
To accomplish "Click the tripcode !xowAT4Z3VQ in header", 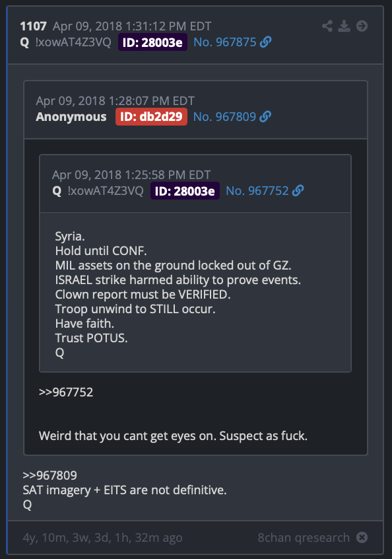I will [x=73, y=42].
